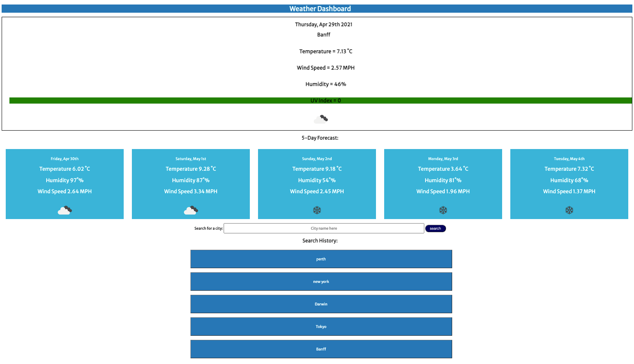Image resolution: width=634 pixels, height=364 pixels.
Task: Click the snowflake icon on Tuesday, May 4th card
Action: tap(569, 210)
